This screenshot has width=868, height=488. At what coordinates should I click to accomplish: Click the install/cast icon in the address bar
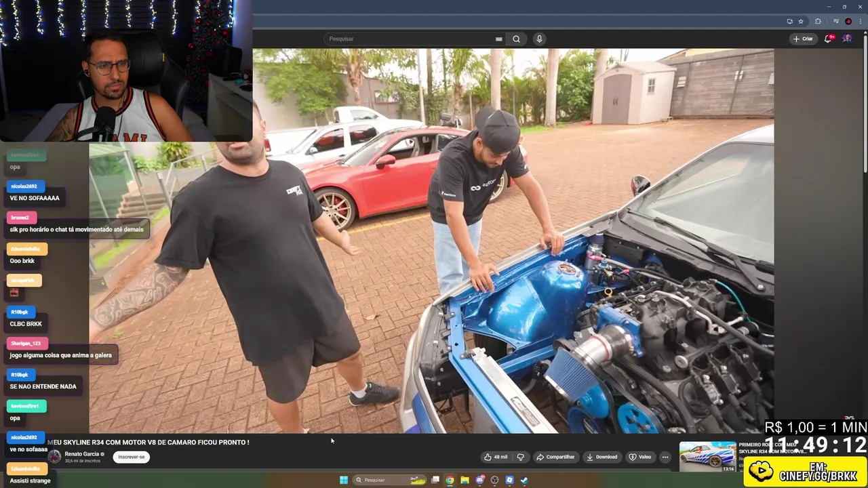pos(790,21)
